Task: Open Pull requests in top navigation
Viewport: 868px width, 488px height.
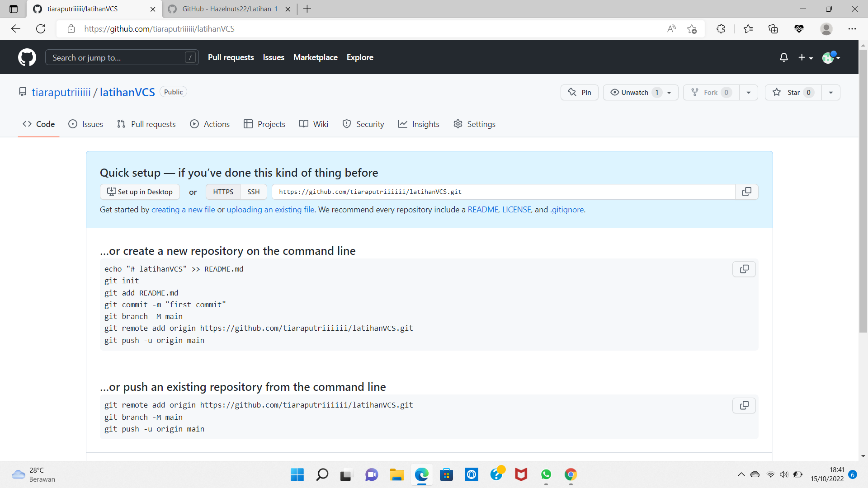Action: [x=231, y=57]
